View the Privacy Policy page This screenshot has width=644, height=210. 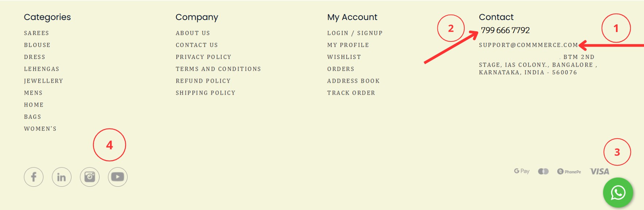(203, 57)
